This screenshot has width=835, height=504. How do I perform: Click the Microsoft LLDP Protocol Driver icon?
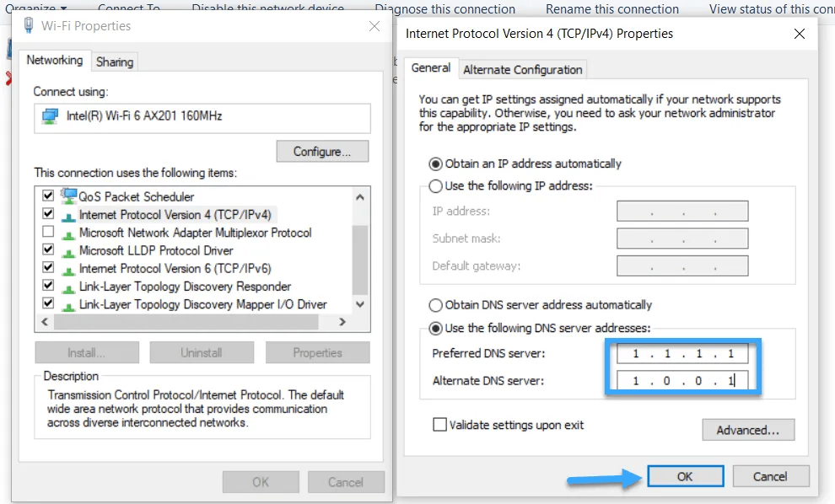[x=68, y=251]
